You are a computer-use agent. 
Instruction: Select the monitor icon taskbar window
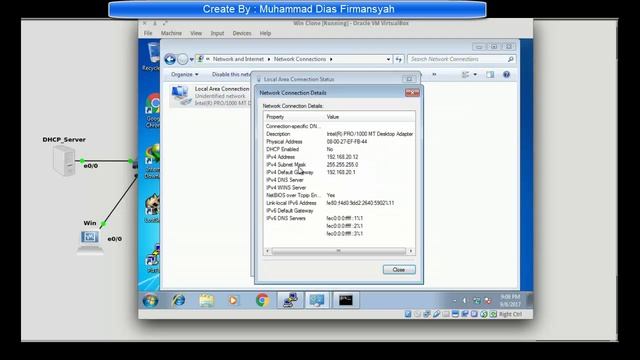click(x=317, y=300)
